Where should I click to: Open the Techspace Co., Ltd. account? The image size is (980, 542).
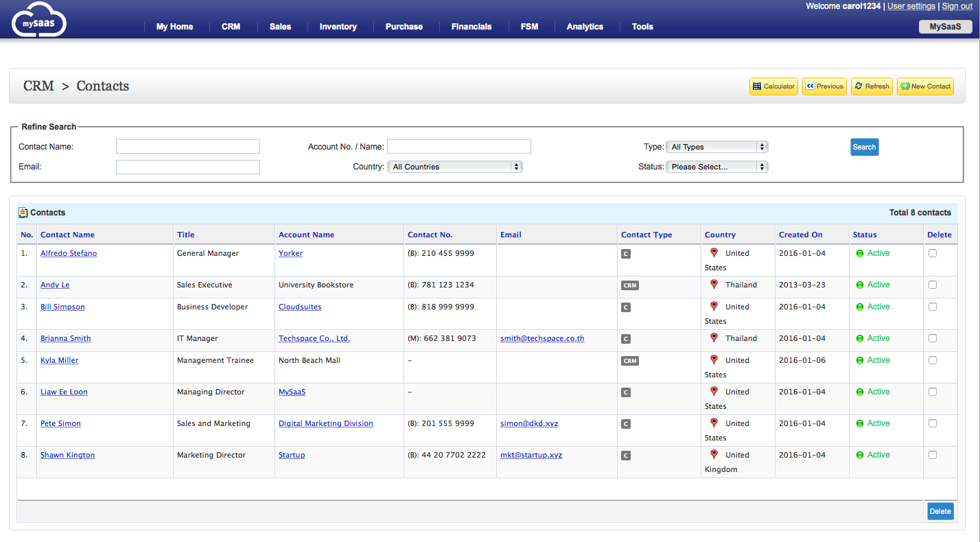click(314, 338)
